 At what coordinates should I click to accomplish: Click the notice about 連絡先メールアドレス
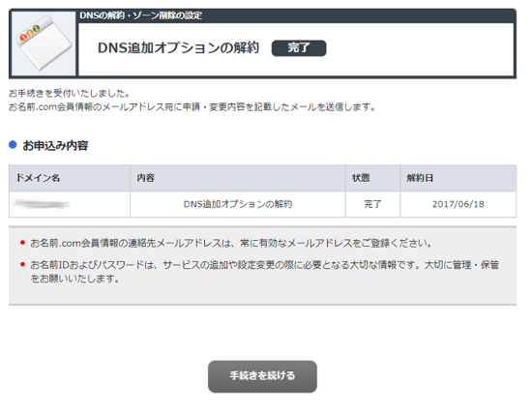click(231, 243)
